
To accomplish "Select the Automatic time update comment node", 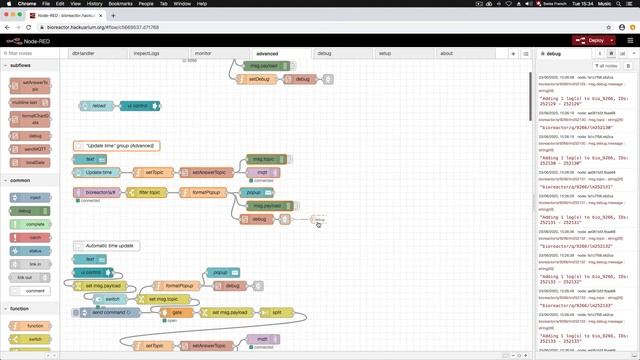I will tap(107, 246).
